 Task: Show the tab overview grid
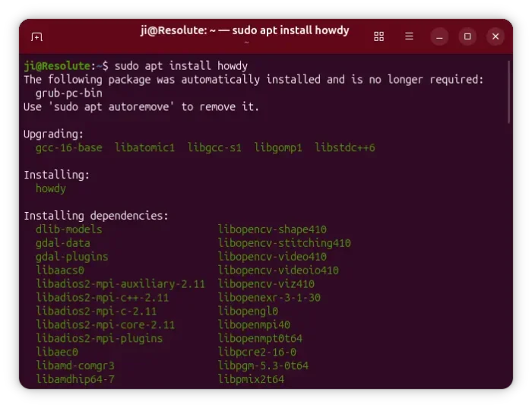[x=379, y=36]
